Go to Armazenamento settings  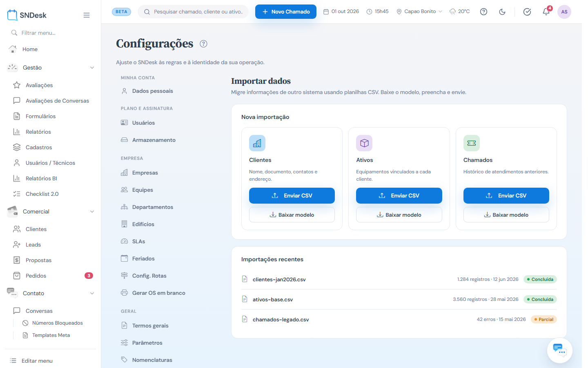tap(154, 140)
